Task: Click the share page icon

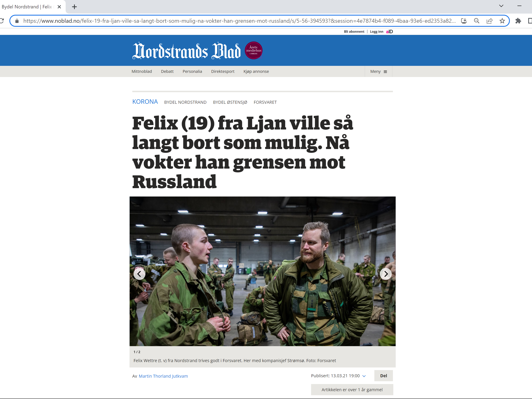Action: click(x=489, y=21)
